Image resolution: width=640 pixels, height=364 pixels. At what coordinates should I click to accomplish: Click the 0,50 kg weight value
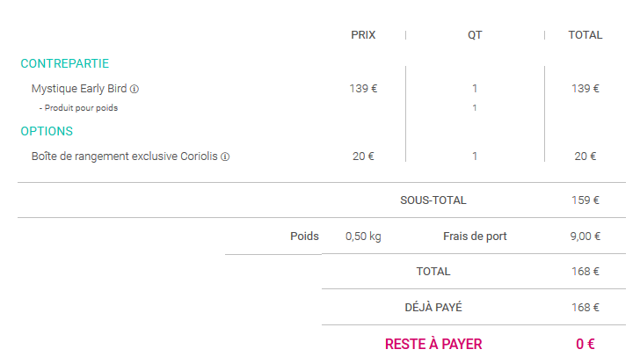[x=363, y=237]
